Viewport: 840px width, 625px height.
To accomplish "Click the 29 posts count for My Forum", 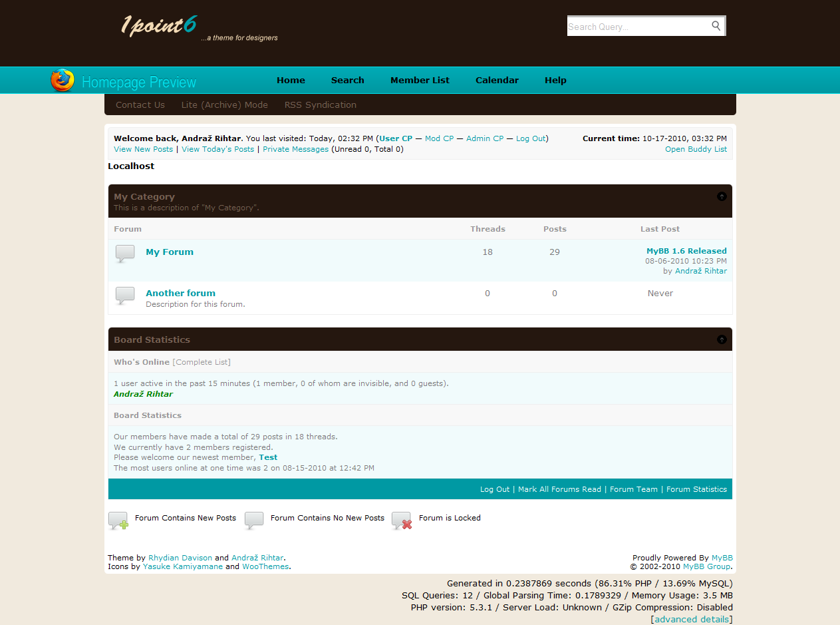I will click(x=555, y=252).
